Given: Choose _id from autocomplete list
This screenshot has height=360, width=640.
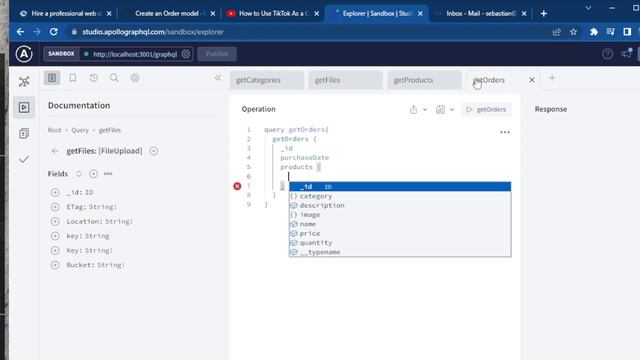Looking at the screenshot, I should click(400, 187).
